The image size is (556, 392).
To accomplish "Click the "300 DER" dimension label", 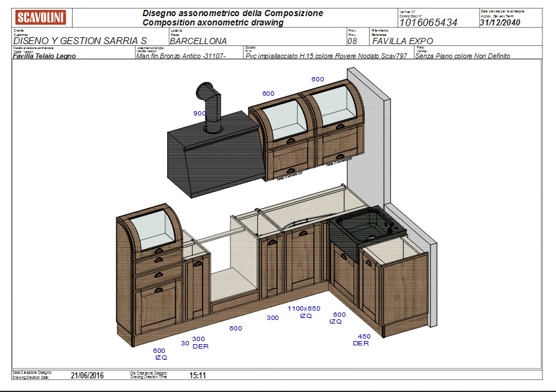I will point(200,342).
